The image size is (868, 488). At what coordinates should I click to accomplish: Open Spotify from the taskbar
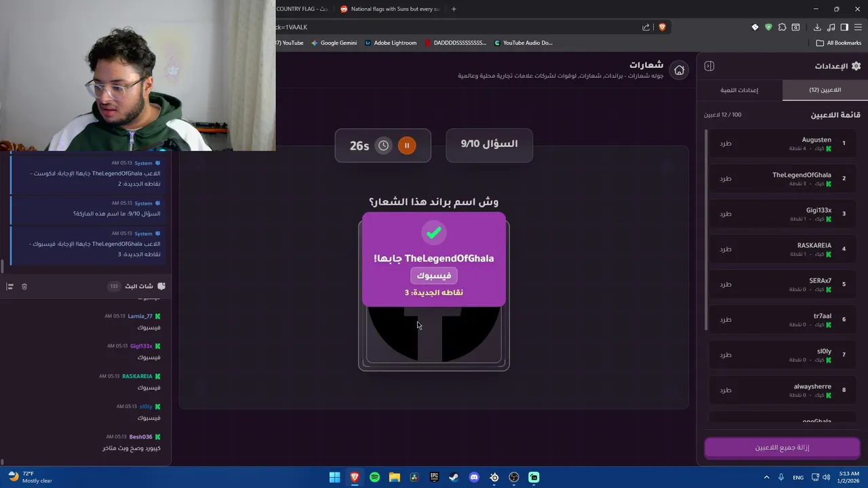pyautogui.click(x=374, y=477)
